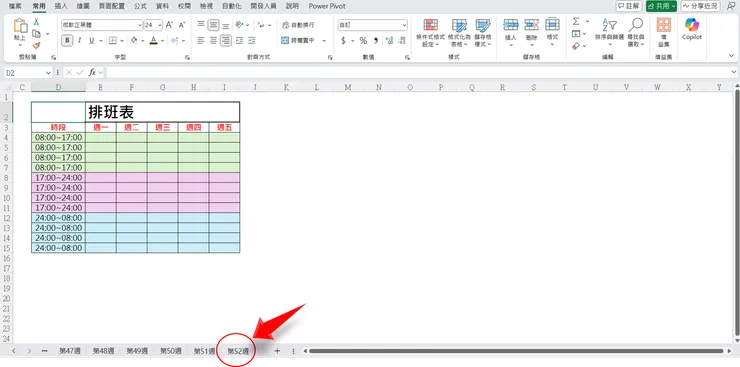Click the Clear eraser icon
The width and height of the screenshot is (740, 367).
pos(576,46)
